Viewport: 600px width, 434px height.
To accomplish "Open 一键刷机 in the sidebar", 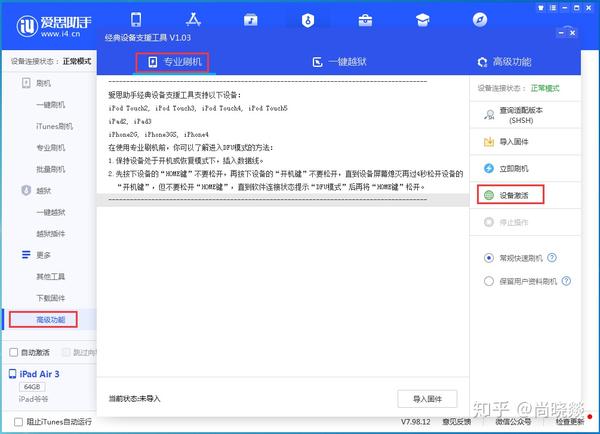I will [x=51, y=105].
